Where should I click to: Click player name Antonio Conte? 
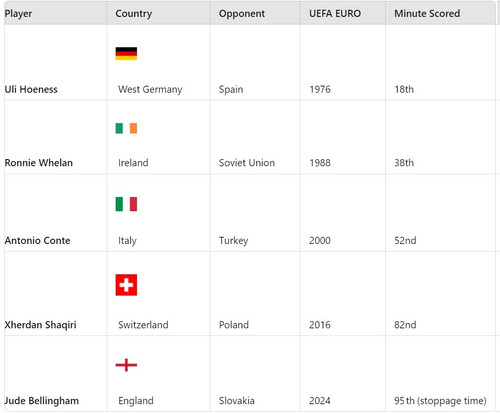(37, 240)
